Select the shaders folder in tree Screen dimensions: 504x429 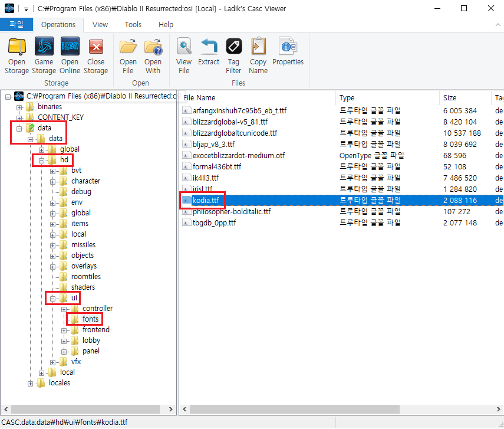[83, 287]
